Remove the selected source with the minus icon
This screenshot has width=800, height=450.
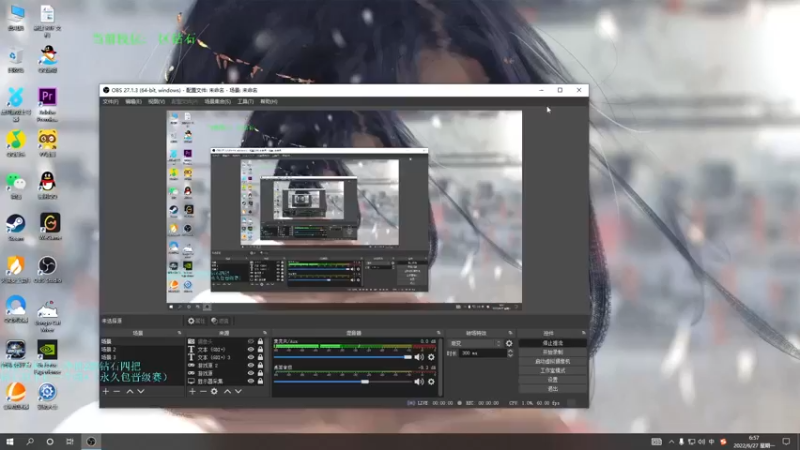(203, 391)
